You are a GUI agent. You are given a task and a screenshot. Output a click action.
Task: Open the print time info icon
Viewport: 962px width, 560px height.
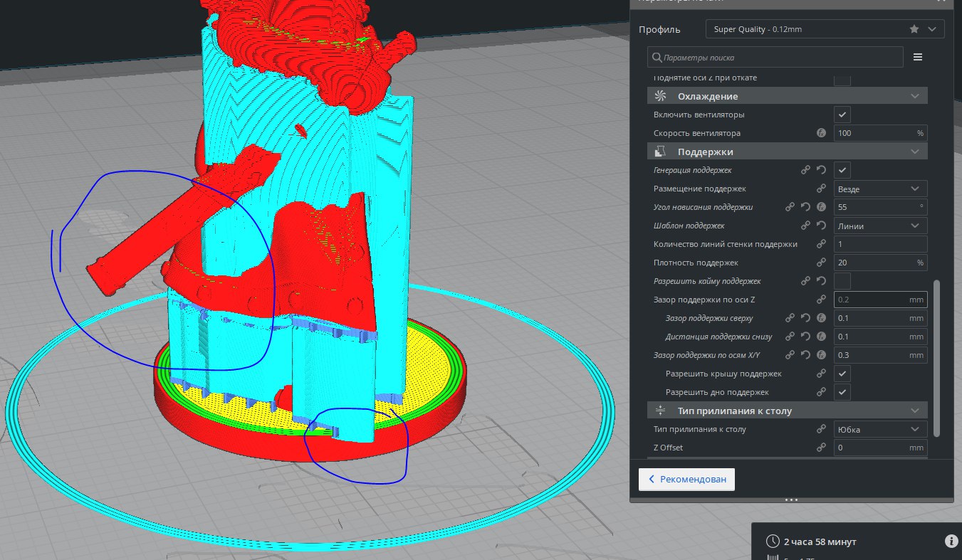point(951,541)
